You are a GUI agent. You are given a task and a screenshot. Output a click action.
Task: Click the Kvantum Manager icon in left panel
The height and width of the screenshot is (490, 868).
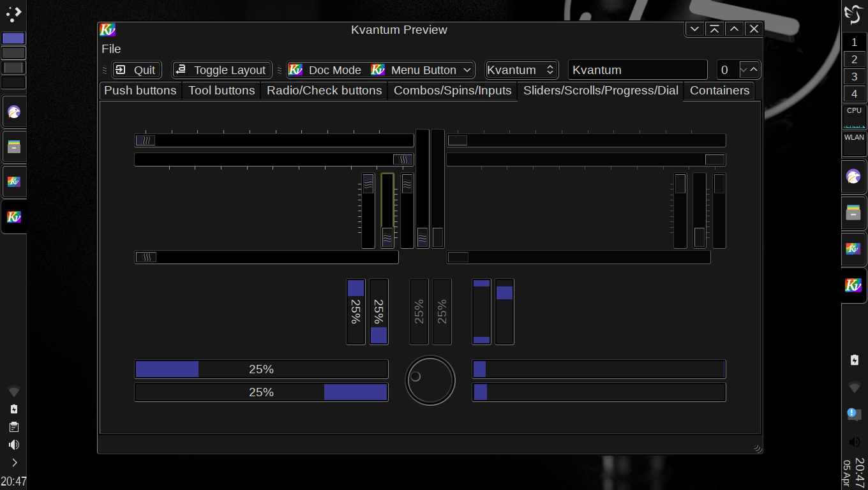(x=14, y=182)
